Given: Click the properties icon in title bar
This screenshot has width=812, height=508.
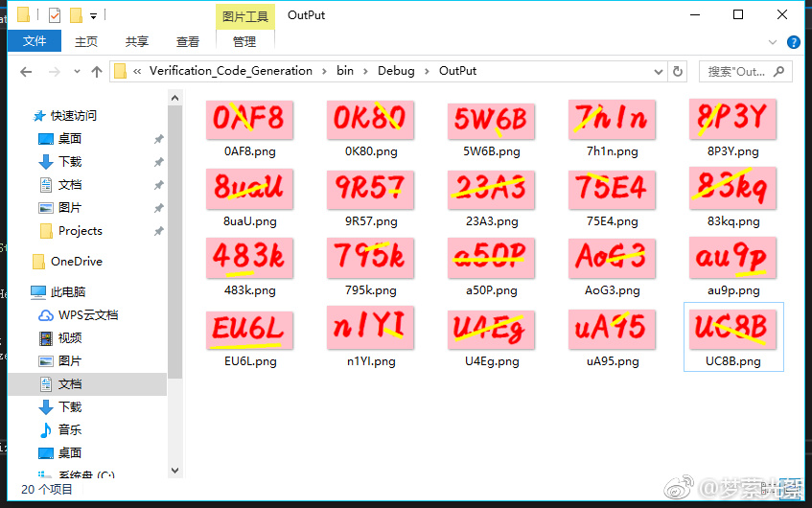Looking at the screenshot, I should (54, 15).
